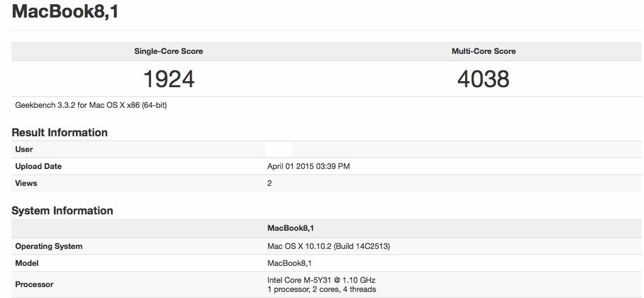Click the System Information section heading
This screenshot has height=298, width=644.
coord(62,211)
